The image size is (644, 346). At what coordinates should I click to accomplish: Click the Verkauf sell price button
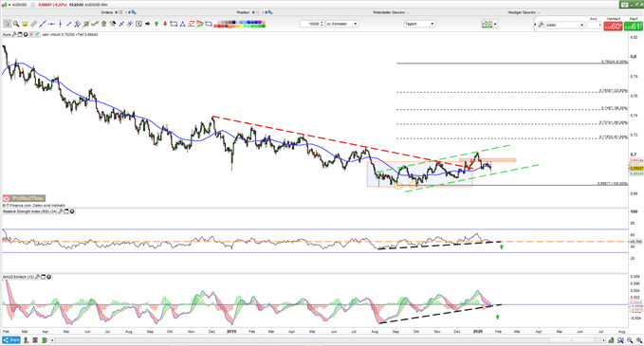[x=613, y=26]
